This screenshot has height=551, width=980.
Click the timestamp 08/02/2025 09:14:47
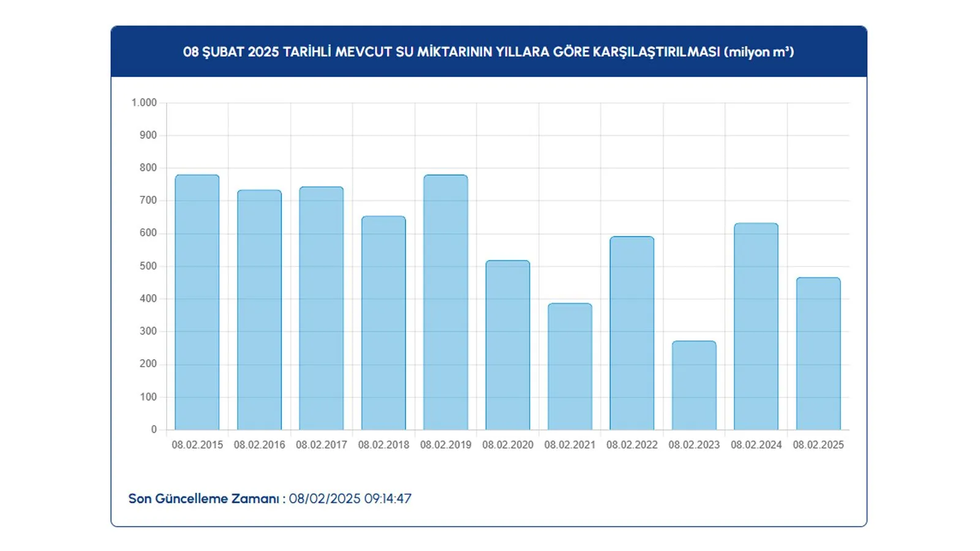click(350, 499)
